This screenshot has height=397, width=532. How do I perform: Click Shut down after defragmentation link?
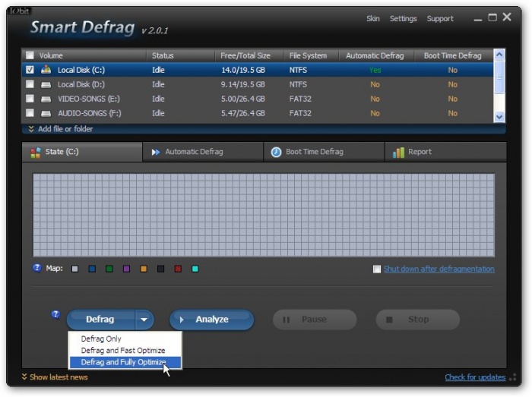[x=439, y=269]
